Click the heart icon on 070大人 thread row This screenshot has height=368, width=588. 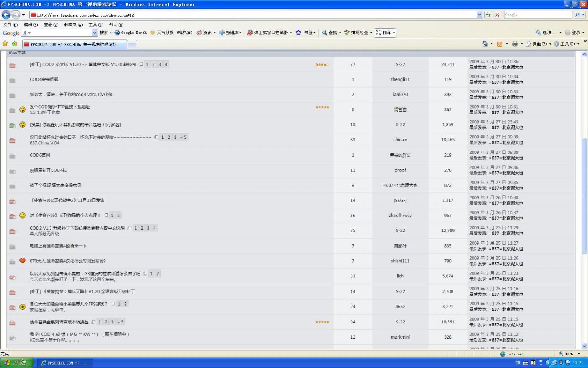pyautogui.click(x=22, y=261)
